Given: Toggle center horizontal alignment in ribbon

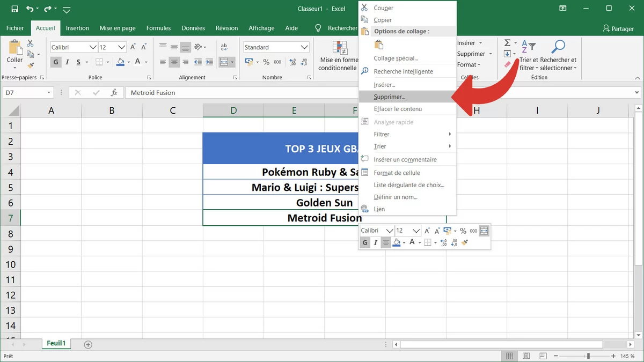Looking at the screenshot, I should click(x=174, y=62).
